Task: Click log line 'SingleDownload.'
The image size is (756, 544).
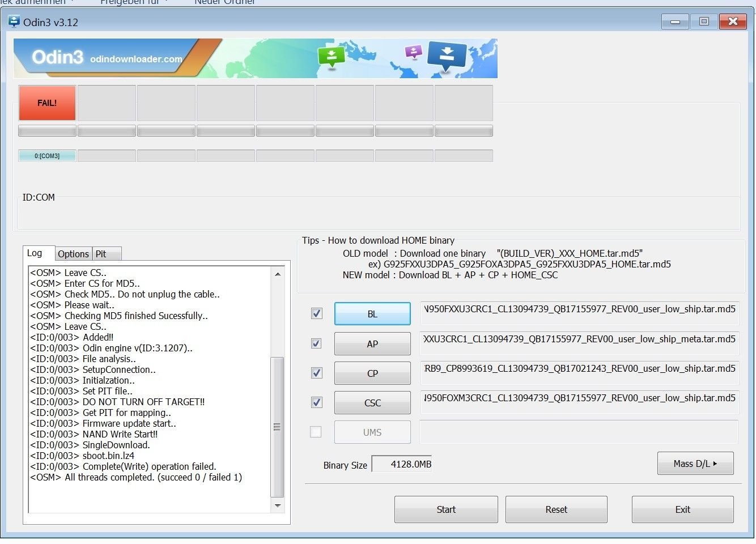Action: coord(116,445)
